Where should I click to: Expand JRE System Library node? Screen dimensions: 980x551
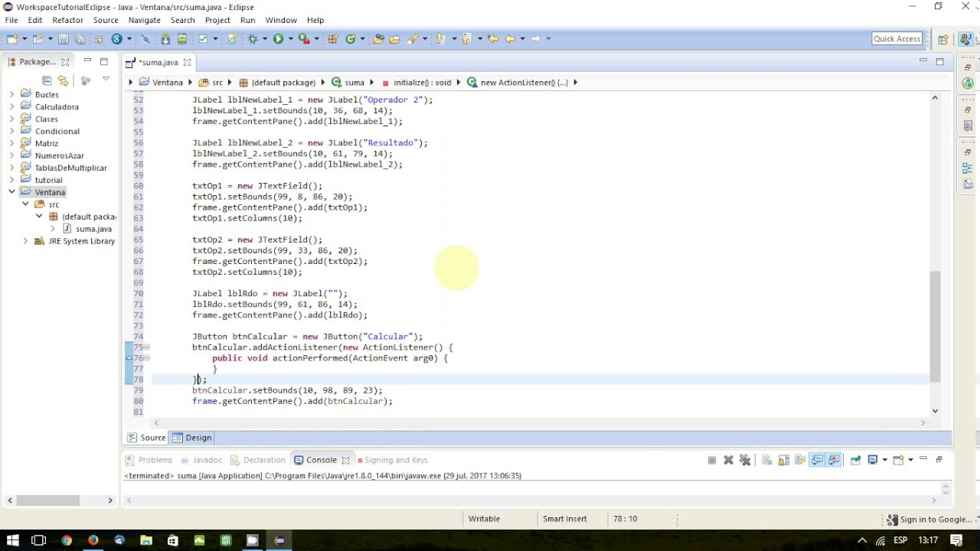pyautogui.click(x=25, y=241)
